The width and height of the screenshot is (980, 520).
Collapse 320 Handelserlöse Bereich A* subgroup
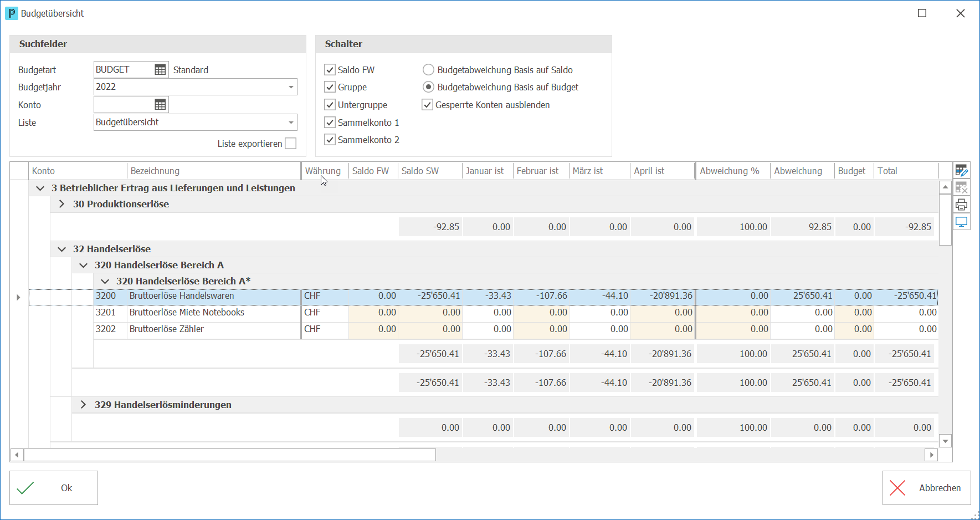[x=105, y=282]
